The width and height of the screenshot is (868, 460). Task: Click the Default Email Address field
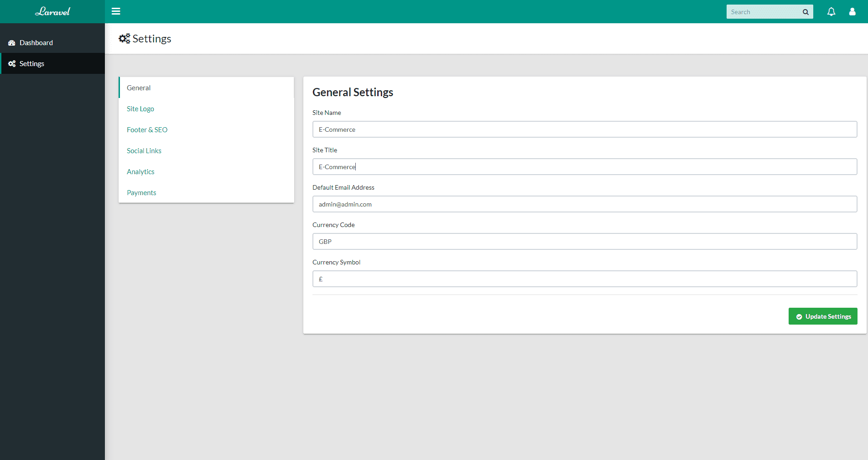click(585, 204)
